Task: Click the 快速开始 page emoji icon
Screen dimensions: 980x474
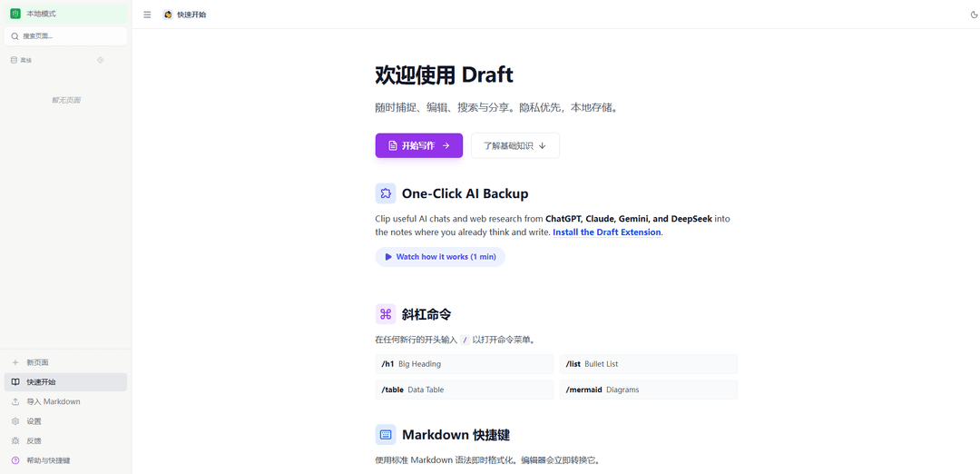Action: point(168,15)
